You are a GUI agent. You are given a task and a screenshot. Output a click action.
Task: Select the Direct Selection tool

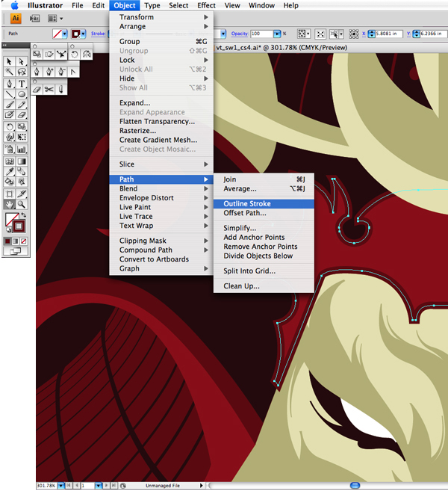pos(21,61)
